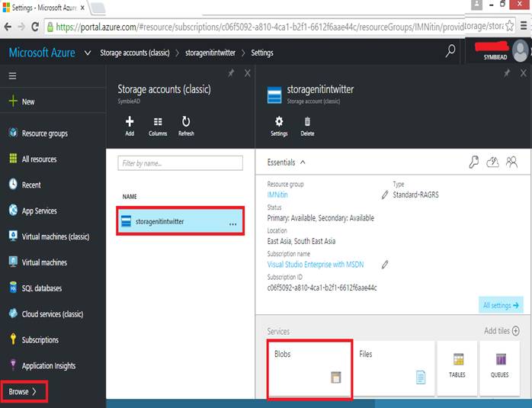Delete the storage account
This screenshot has height=408, width=532.
tap(307, 126)
